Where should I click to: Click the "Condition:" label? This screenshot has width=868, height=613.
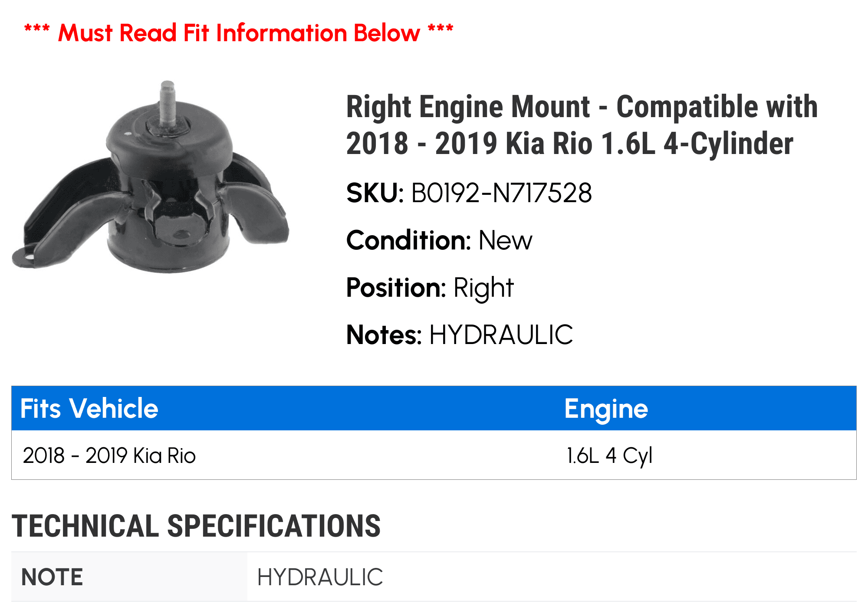pyautogui.click(x=408, y=240)
